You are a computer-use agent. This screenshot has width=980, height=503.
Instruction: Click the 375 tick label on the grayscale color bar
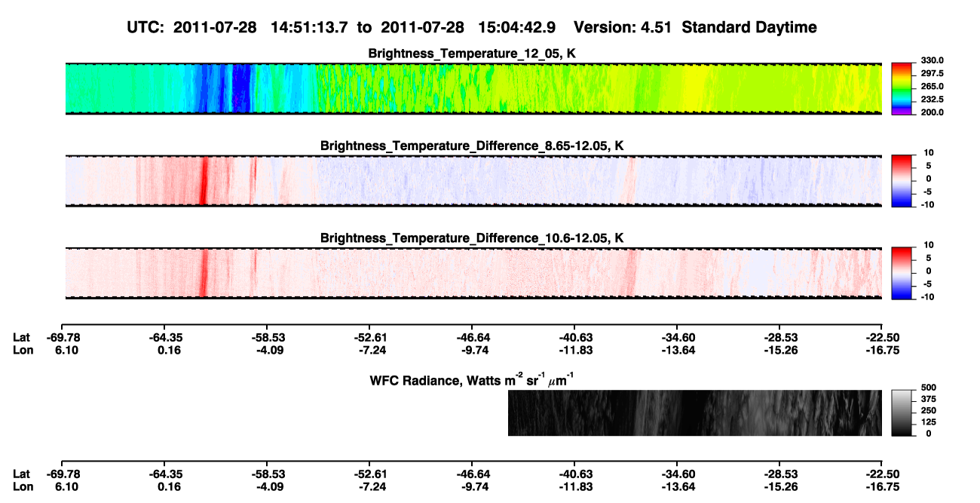tap(927, 399)
